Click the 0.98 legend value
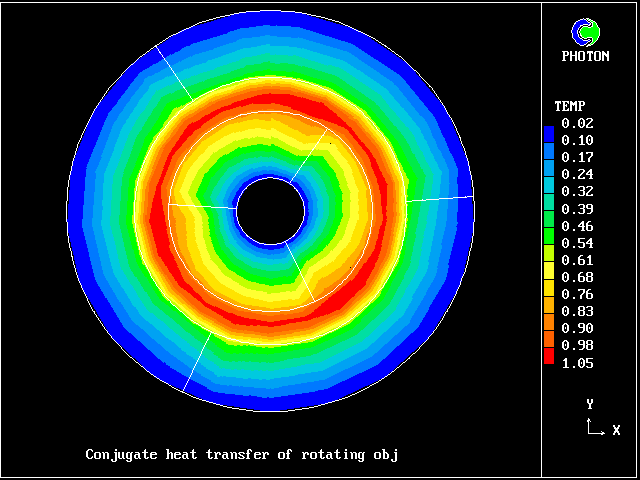Viewport: 640px width, 480px height. pos(577,345)
